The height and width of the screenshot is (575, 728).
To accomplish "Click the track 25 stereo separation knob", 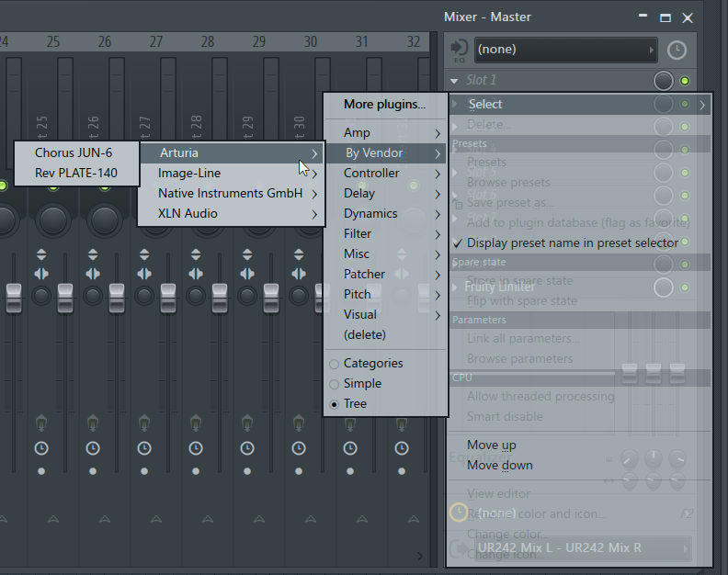I will click(41, 296).
